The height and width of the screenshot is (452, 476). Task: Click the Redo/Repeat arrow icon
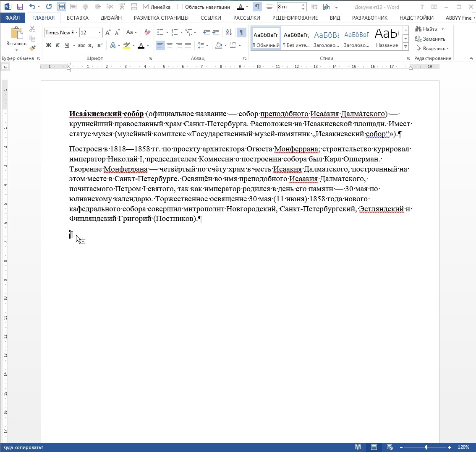tap(49, 7)
